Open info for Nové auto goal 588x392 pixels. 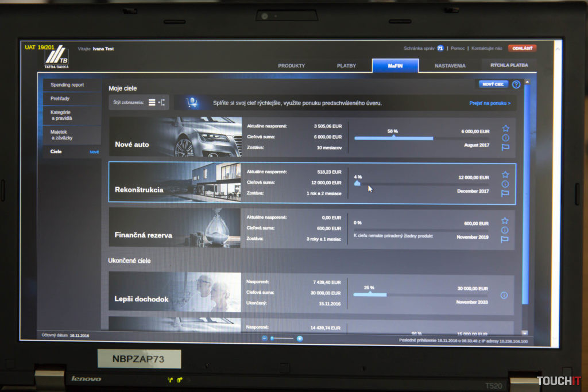(505, 138)
